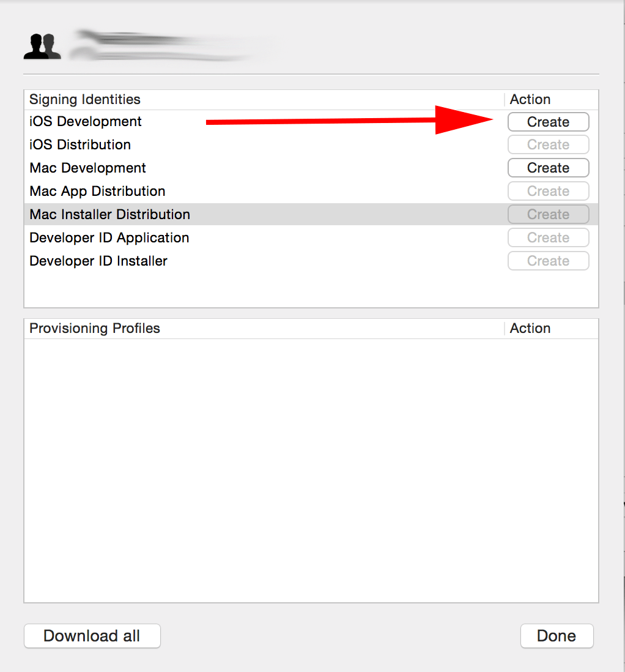Click Create on Mac Installer Distribution row
The width and height of the screenshot is (625, 672).
(x=548, y=214)
